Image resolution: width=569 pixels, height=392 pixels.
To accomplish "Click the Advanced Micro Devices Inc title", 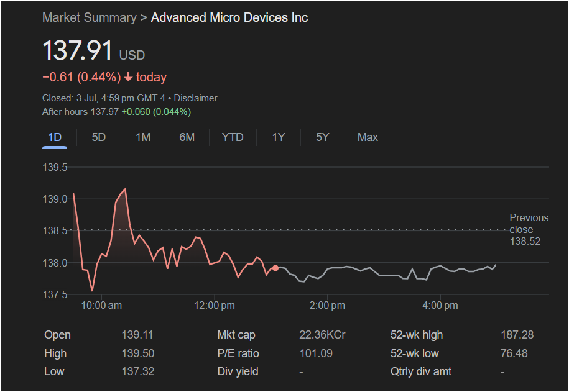I will (229, 17).
